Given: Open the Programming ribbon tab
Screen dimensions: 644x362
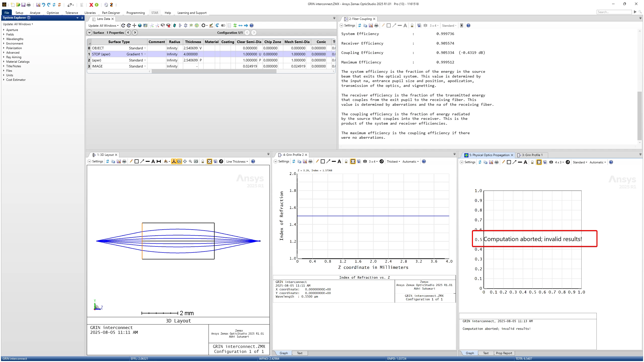Looking at the screenshot, I should [136, 13].
